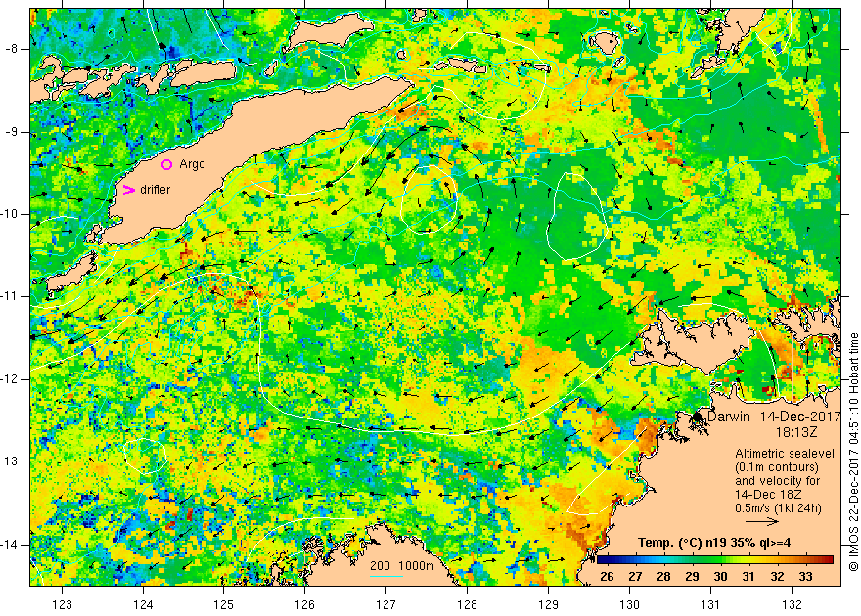Image resolution: width=861 pixels, height=616 pixels.
Task: Click the IMOS copyright timestamp text
Action: [853, 453]
